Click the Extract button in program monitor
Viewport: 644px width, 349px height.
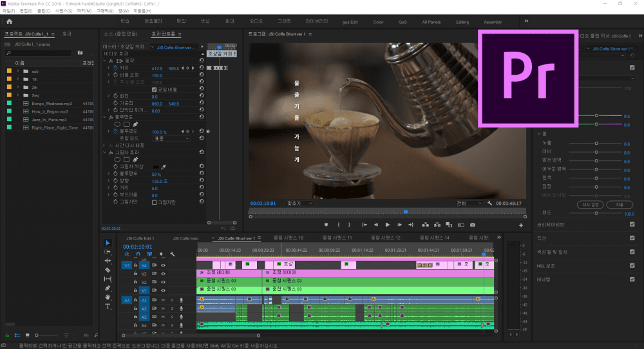(x=437, y=225)
